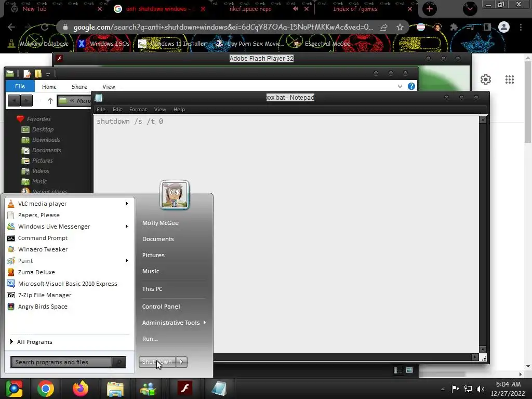Click the Shut down button
Image resolution: width=532 pixels, height=399 pixels.
[x=157, y=362]
